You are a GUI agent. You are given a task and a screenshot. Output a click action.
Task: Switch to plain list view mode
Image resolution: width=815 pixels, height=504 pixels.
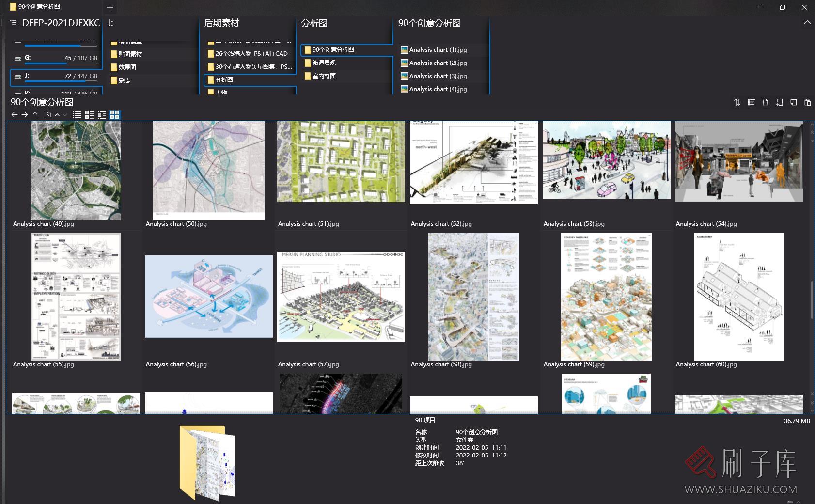(77, 115)
